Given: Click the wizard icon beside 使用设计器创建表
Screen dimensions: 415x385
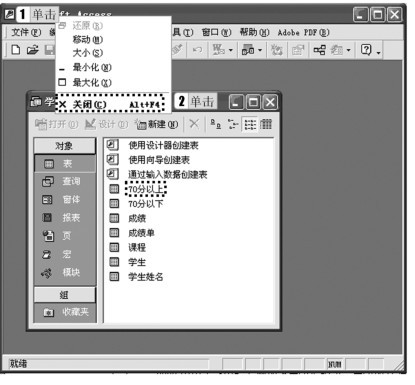Looking at the screenshot, I should [x=112, y=145].
